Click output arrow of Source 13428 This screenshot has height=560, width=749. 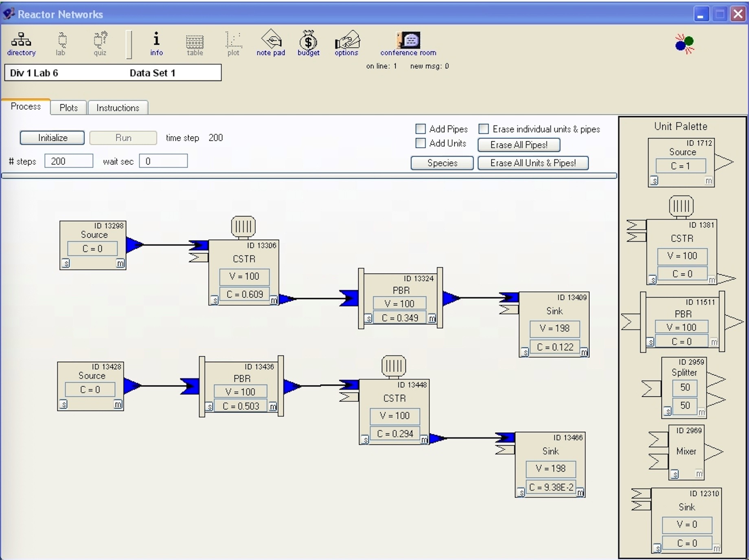(133, 385)
